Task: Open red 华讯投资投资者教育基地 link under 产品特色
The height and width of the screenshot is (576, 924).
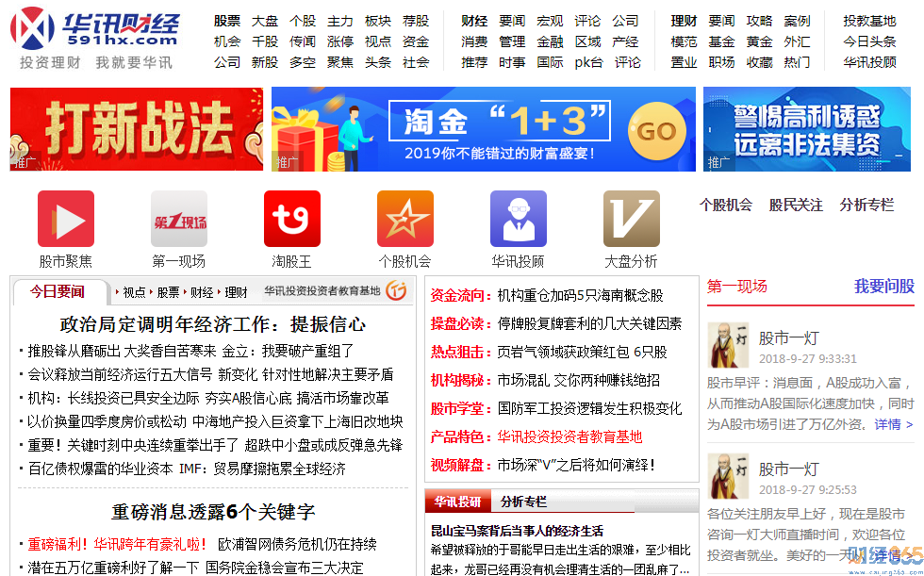Action: coord(569,436)
